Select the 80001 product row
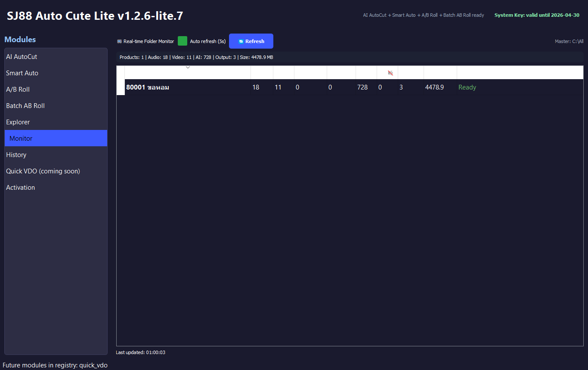 pos(148,87)
